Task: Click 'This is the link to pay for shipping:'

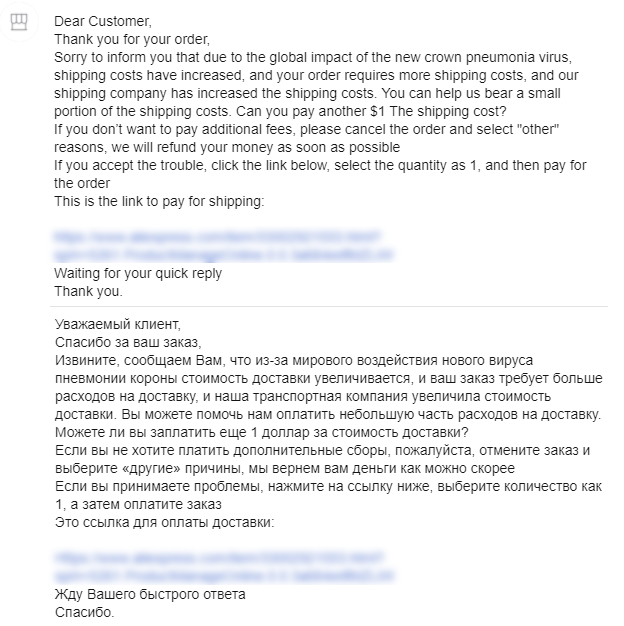Action: coord(159,201)
